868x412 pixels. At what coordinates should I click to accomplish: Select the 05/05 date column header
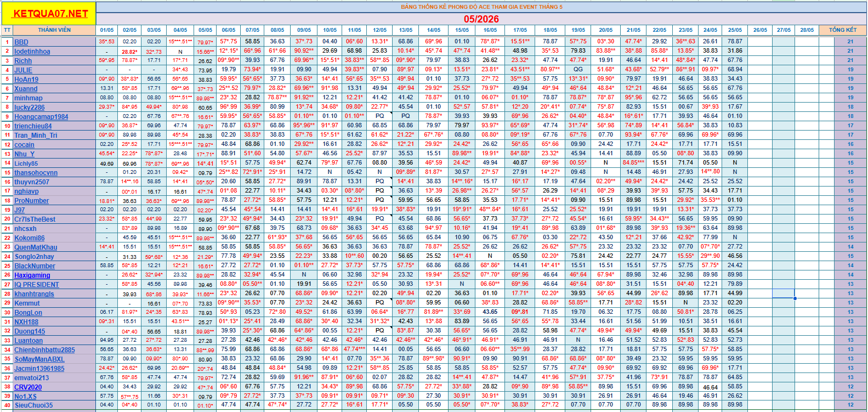point(205,30)
